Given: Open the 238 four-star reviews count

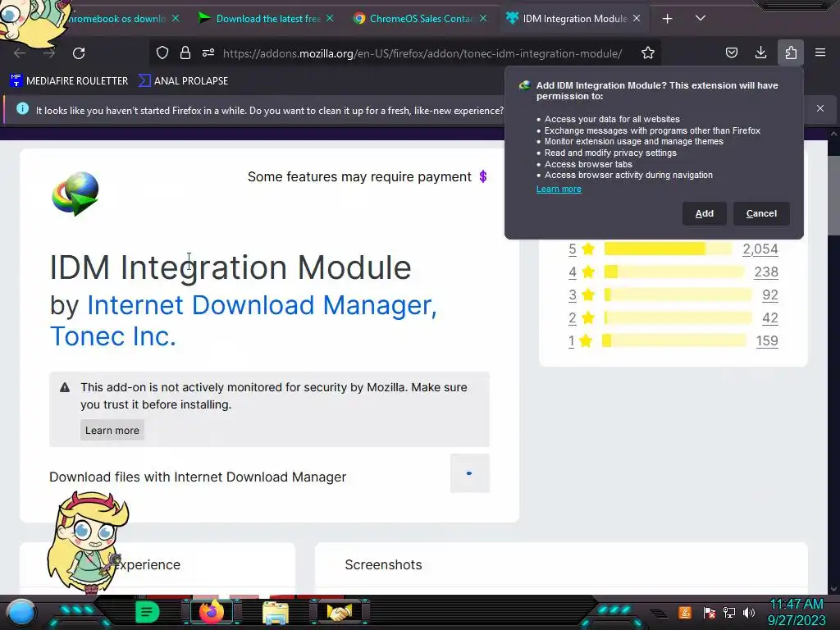Looking at the screenshot, I should [766, 272].
